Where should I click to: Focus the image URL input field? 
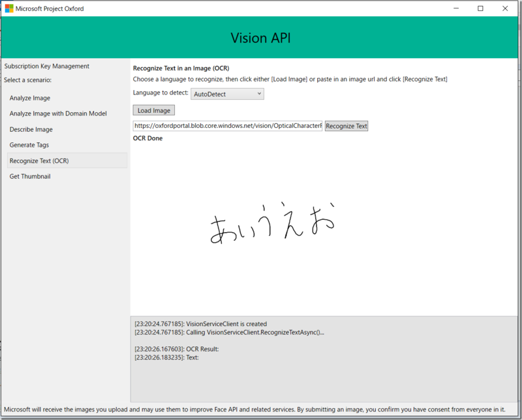tap(228, 126)
